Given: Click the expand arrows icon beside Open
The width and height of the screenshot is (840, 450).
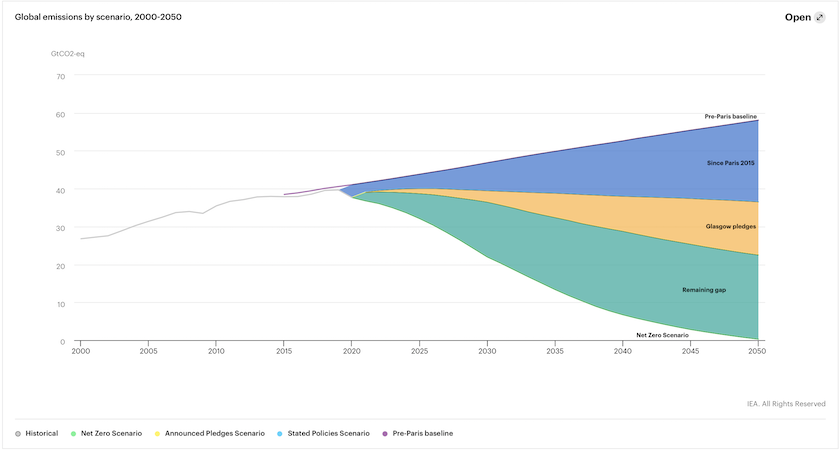Looking at the screenshot, I should (x=820, y=18).
